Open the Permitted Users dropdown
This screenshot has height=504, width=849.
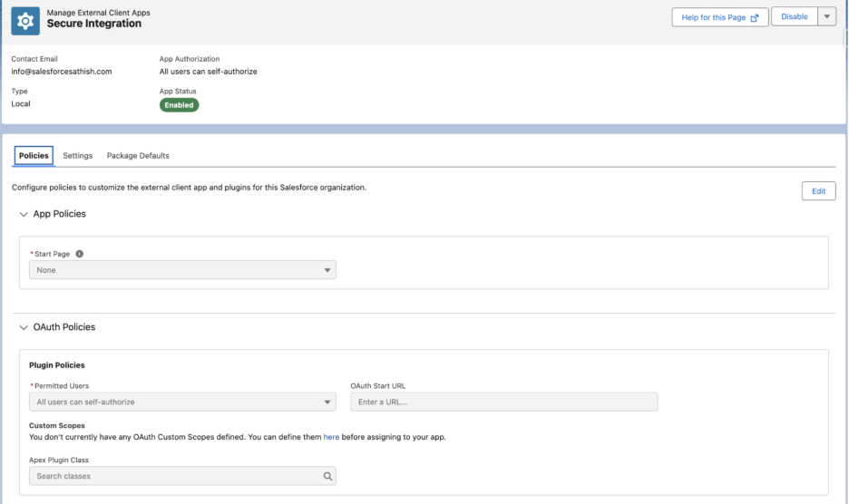[182, 402]
